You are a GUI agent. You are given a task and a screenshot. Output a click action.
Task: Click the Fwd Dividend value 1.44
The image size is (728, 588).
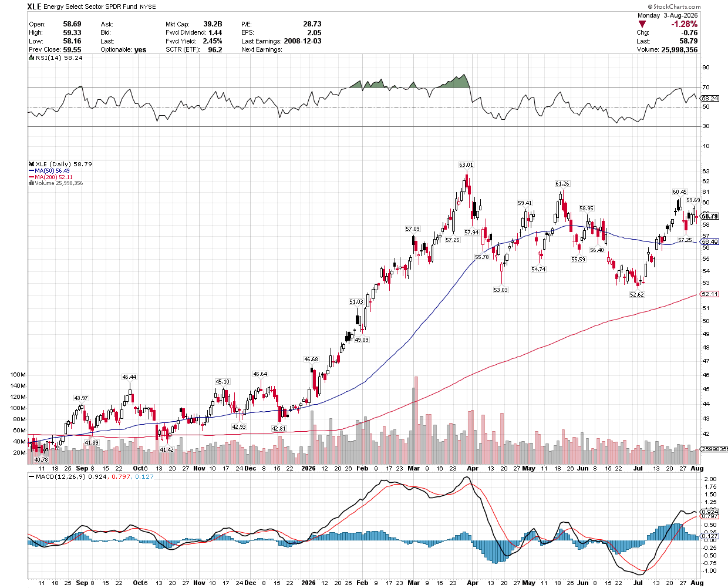click(215, 33)
